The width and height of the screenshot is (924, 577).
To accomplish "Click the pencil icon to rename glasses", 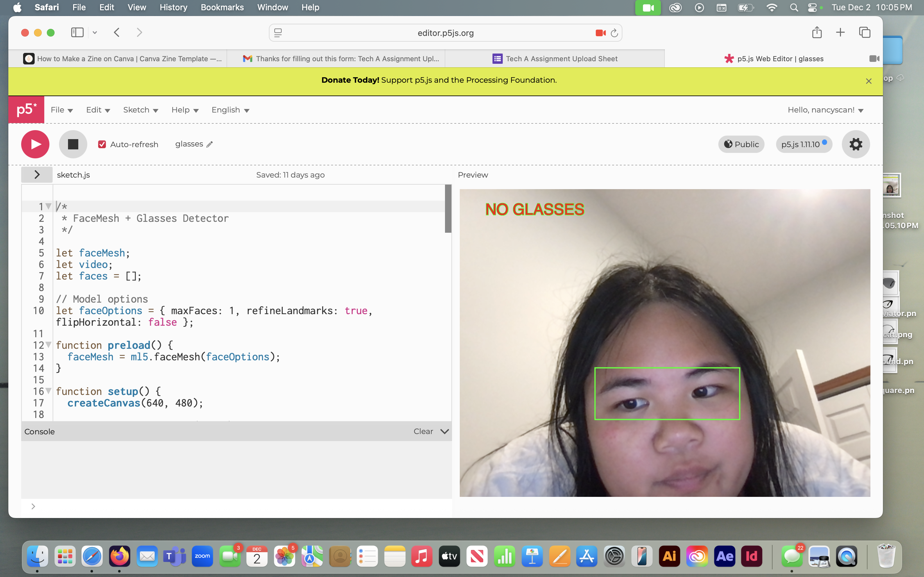I will click(x=209, y=144).
